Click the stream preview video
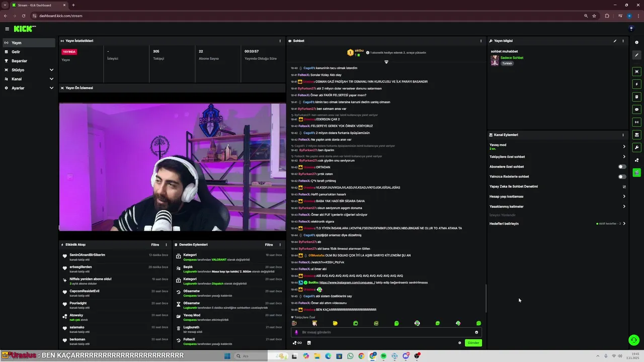 [x=173, y=167]
